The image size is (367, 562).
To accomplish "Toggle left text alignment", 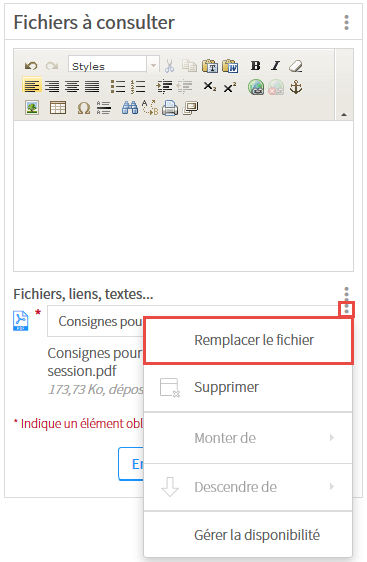I will (32, 86).
